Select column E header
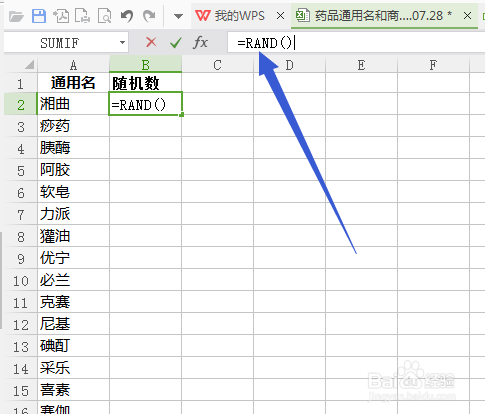The image size is (485, 414). tap(361, 65)
